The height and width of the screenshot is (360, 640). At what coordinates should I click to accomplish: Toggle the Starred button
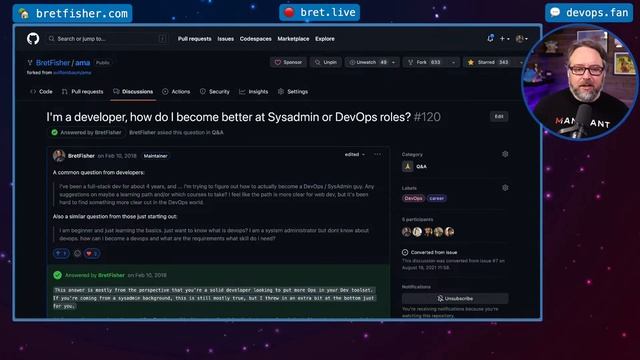click(x=488, y=62)
